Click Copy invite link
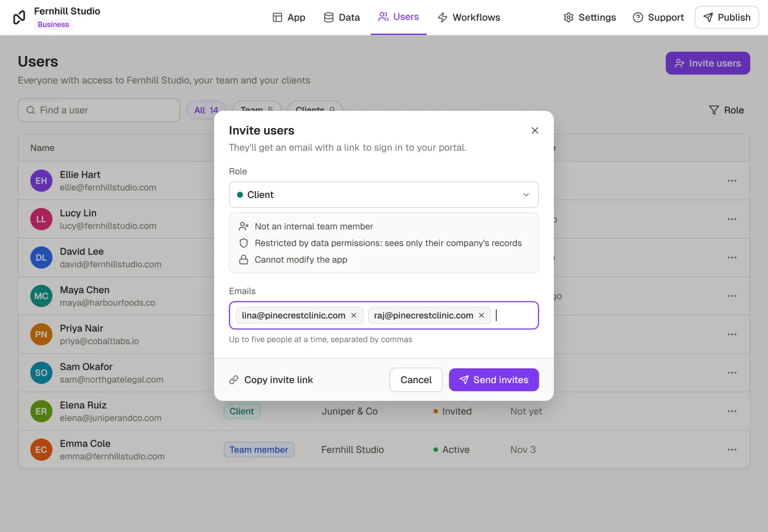768x532 pixels. click(x=271, y=380)
